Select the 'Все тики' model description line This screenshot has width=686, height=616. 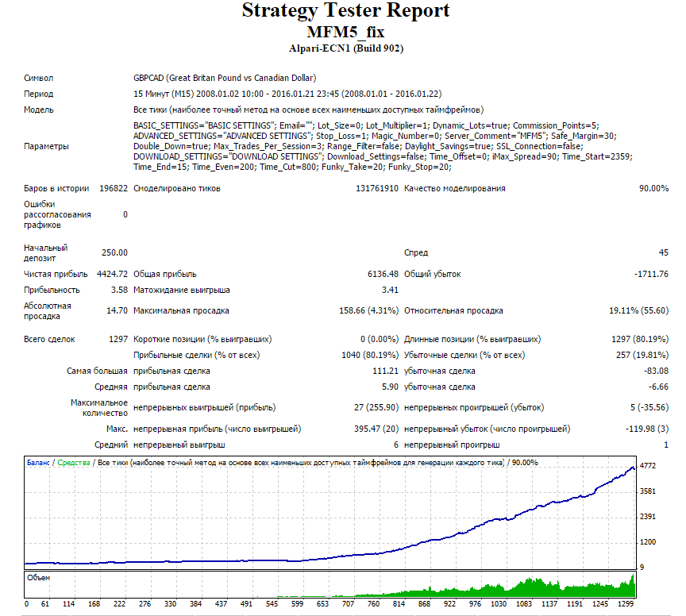coord(308,110)
